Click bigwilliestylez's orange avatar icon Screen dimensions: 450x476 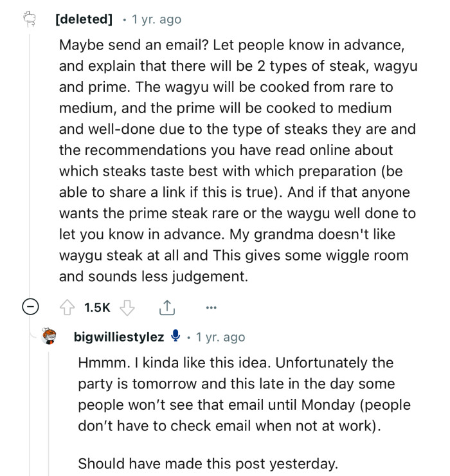[50, 337]
